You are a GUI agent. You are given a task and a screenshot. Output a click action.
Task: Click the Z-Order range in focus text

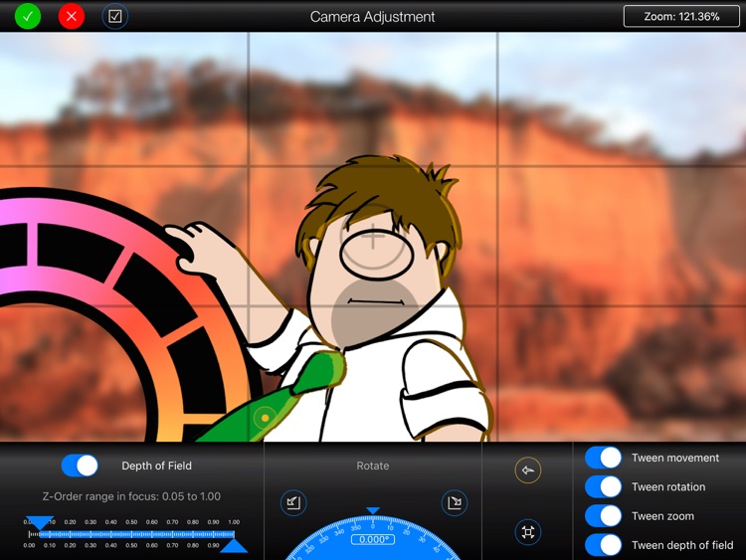[131, 496]
